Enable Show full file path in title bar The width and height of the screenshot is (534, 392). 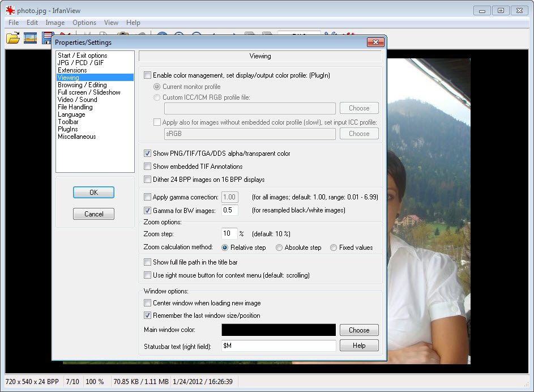point(147,262)
